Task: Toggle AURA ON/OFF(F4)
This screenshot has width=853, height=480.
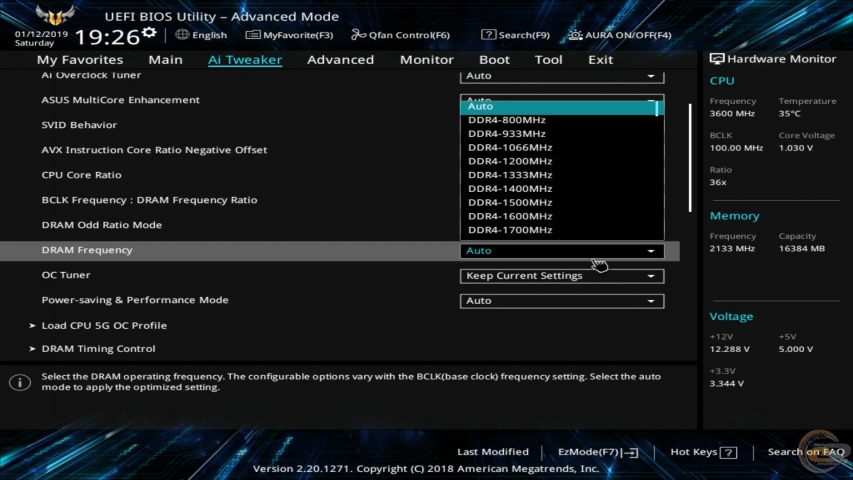Action: 620,35
